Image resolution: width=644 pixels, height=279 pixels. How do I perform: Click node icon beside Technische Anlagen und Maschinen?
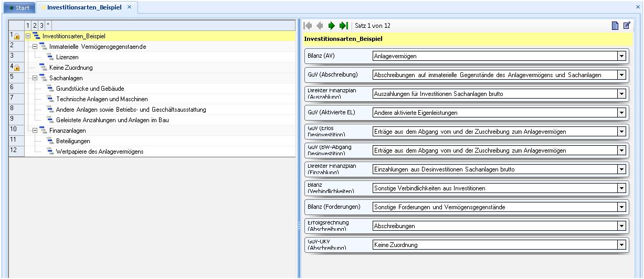click(50, 99)
